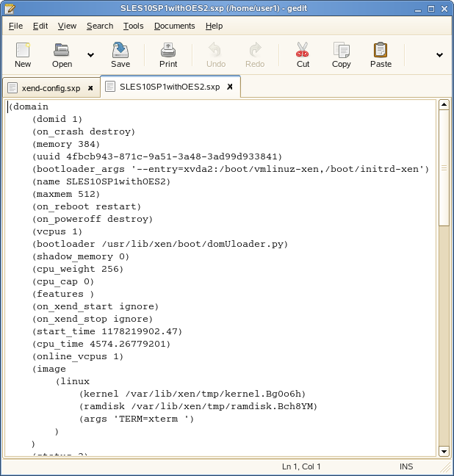Viewport: 454px width, 476px height.
Task: Expand the Open recent files dropdown arrow
Action: click(90, 55)
